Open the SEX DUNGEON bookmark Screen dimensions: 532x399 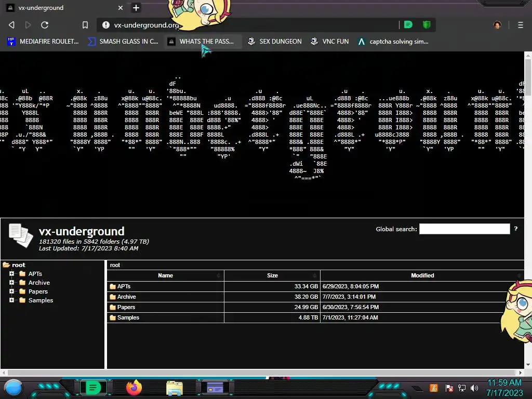point(275,42)
